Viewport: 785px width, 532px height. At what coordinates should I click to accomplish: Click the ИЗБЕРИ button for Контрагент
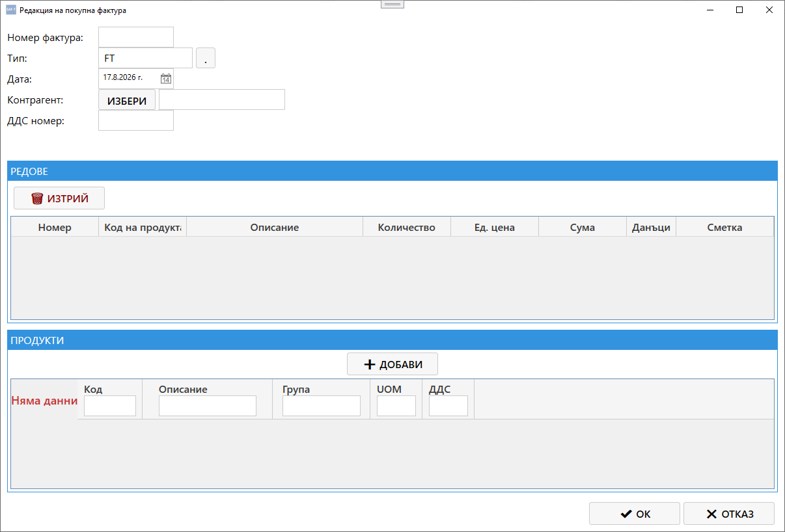click(x=127, y=100)
